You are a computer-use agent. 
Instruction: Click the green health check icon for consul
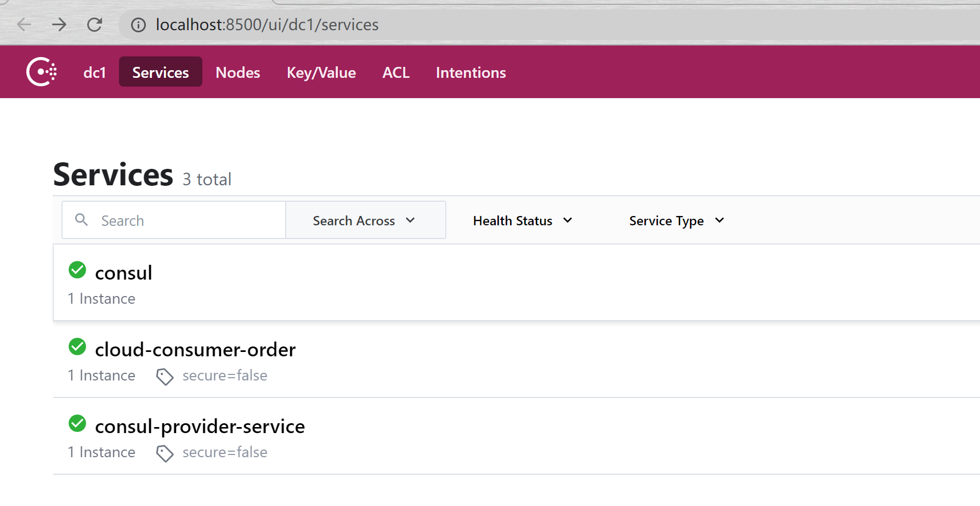pyautogui.click(x=77, y=270)
